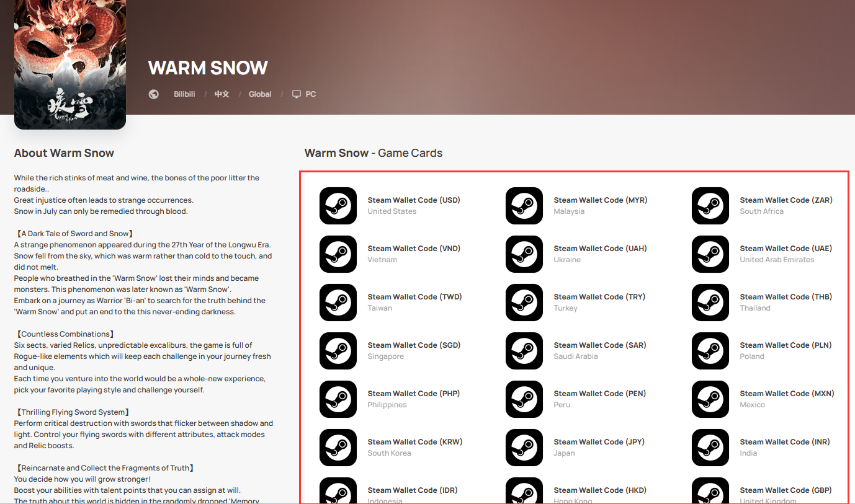Click the 中文 language label
The image size is (855, 504).
click(222, 94)
